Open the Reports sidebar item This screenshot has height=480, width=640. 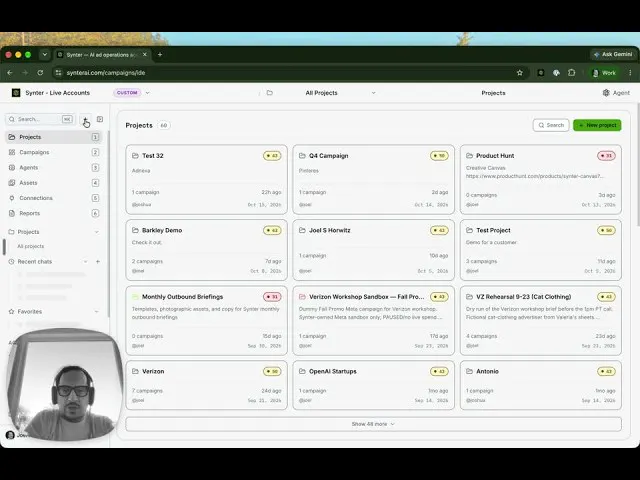click(53, 213)
